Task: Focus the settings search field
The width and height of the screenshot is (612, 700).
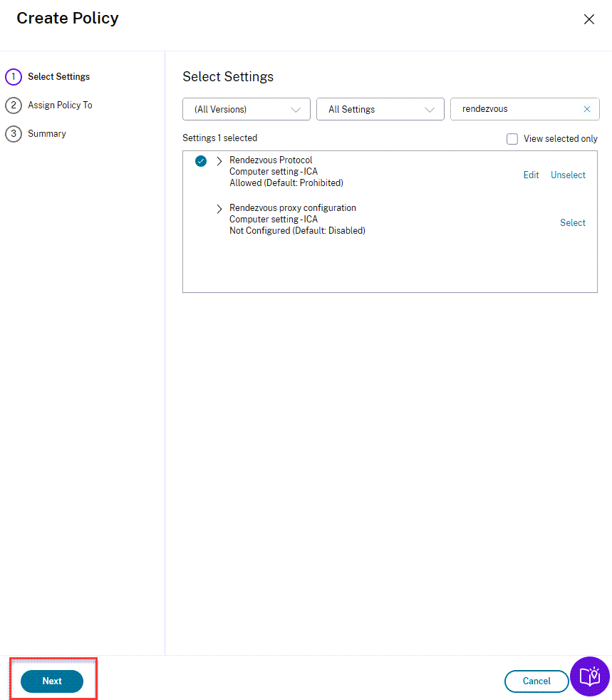Action: (517, 109)
